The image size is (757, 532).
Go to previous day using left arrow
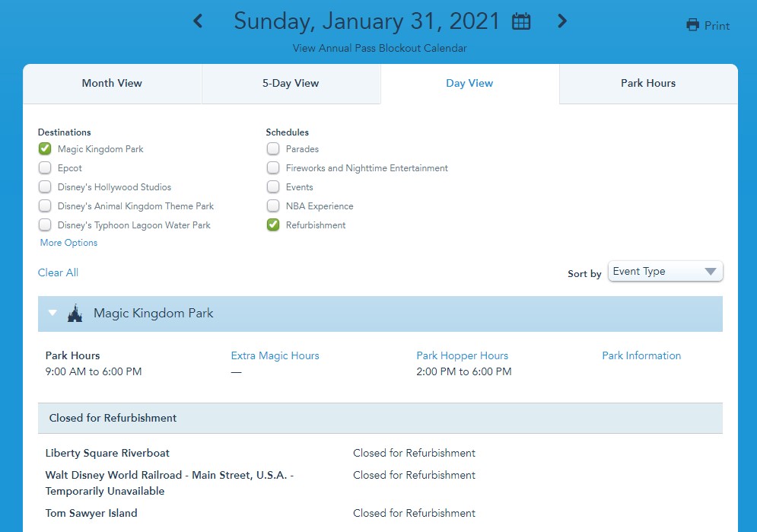coord(198,21)
